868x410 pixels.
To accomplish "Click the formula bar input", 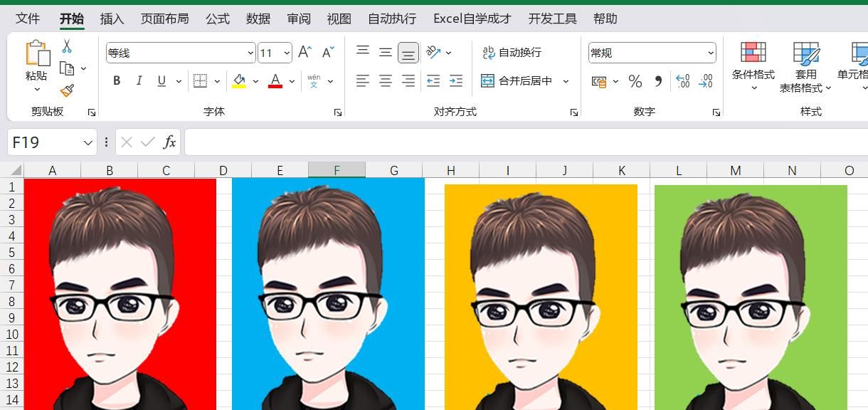I will pyautogui.click(x=526, y=142).
